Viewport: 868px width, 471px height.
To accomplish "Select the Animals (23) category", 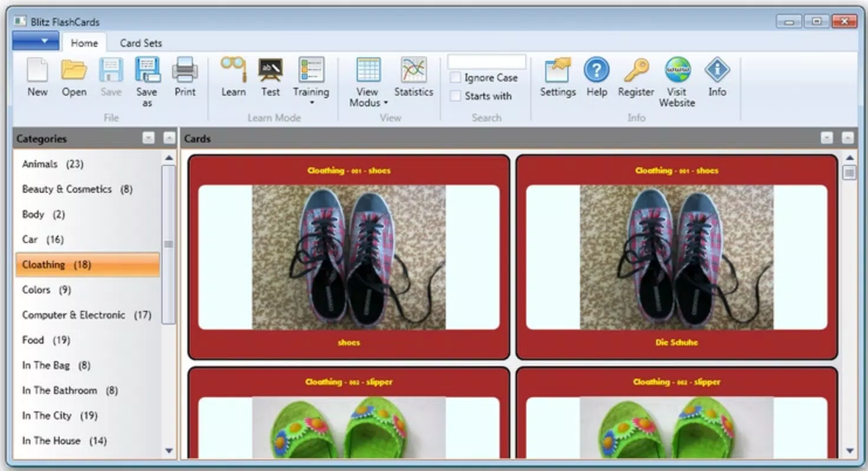I will [x=88, y=164].
